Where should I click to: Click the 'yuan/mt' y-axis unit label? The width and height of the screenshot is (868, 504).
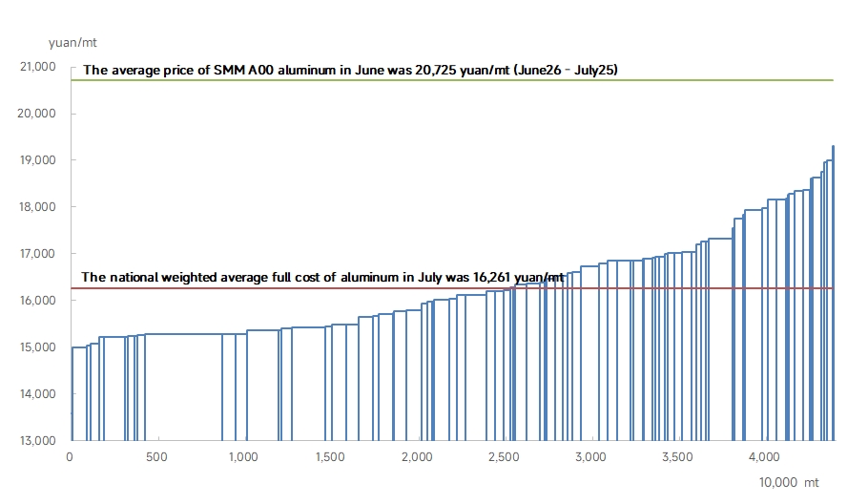pos(72,43)
